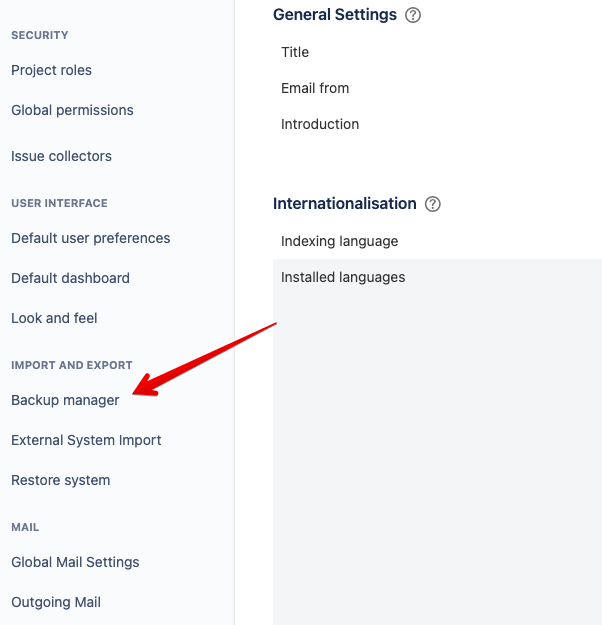Image resolution: width=602 pixels, height=625 pixels.
Task: Select the Indexing language row
Action: coord(340,241)
